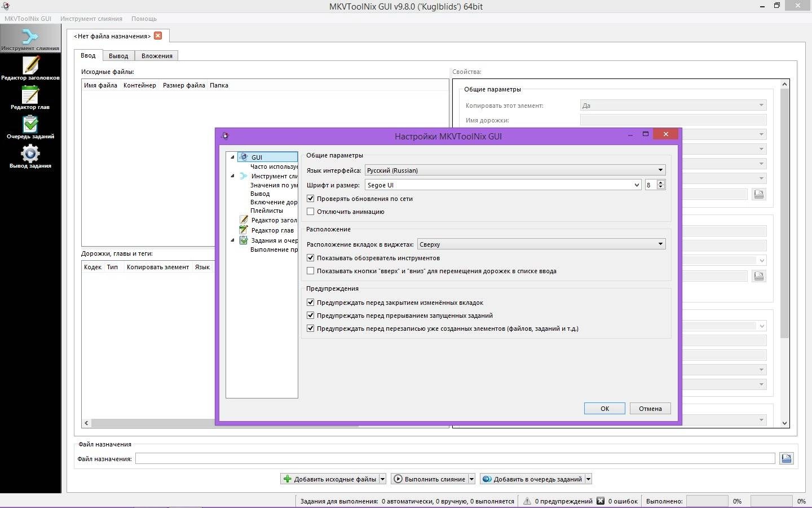The width and height of the screenshot is (812, 508).
Task: Click the Инструмент слияния arrow icon in settings tree
Action: coord(244,176)
